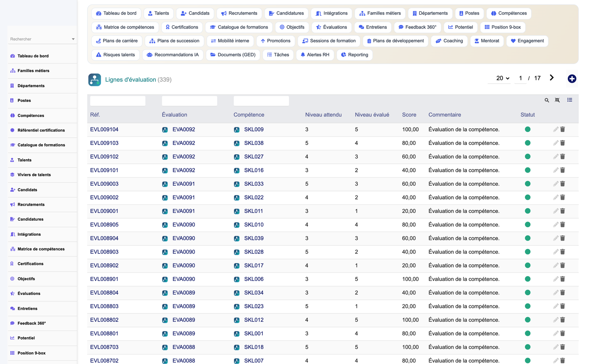Select Viviers de talents in sidebar
Screen dimensions: 589x364
click(x=34, y=175)
